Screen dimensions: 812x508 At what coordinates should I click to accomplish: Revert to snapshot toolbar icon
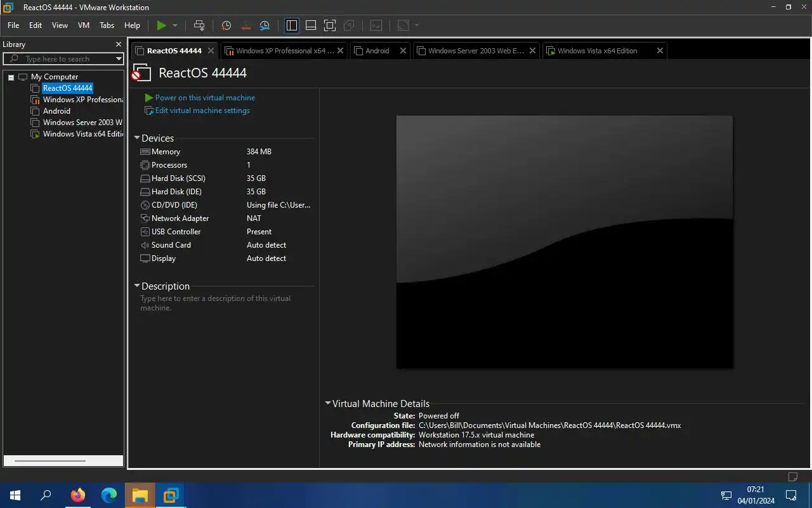246,25
